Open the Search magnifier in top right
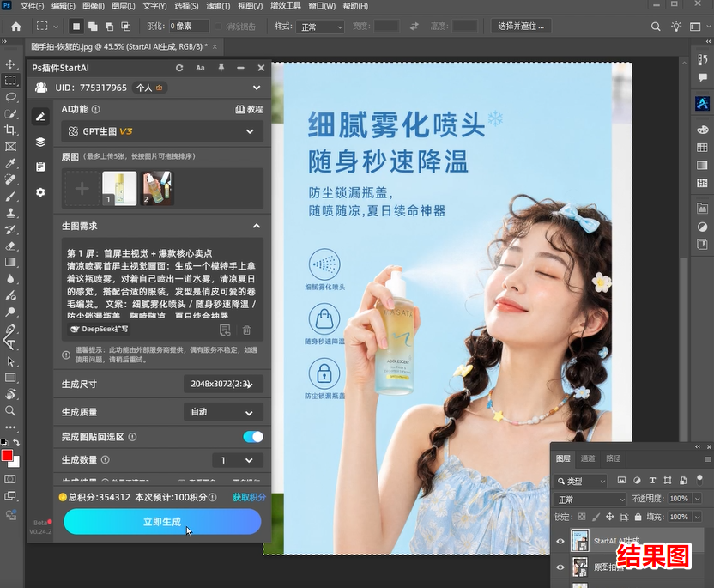The image size is (714, 588). point(656,27)
